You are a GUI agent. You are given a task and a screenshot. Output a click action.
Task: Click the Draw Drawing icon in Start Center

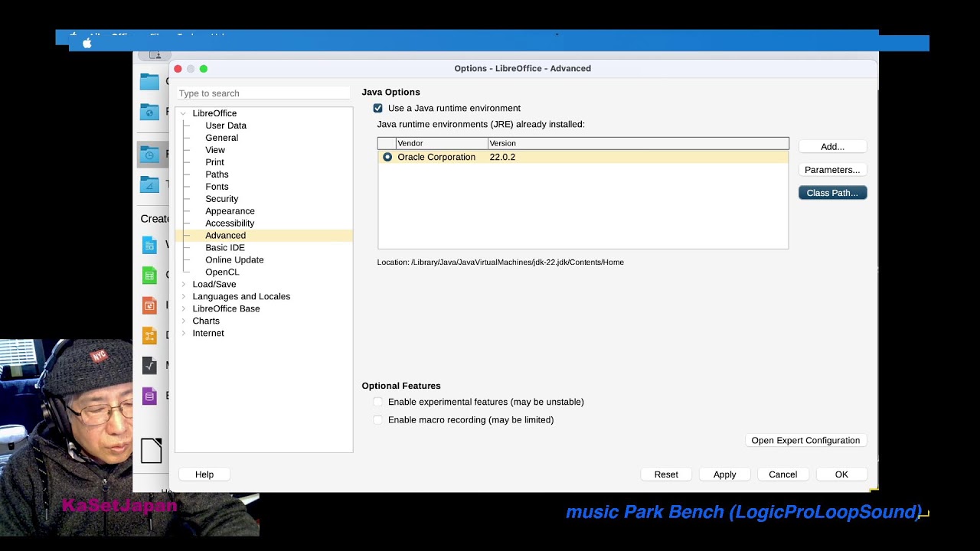[x=149, y=335]
